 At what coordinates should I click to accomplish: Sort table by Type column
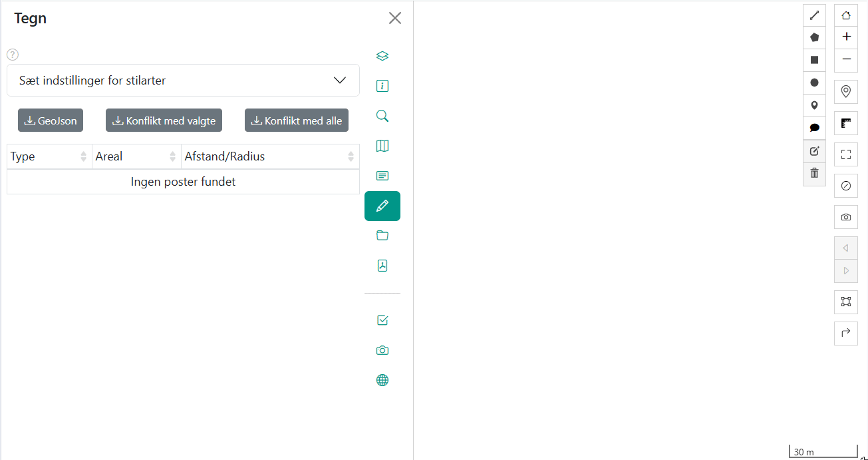(49, 157)
